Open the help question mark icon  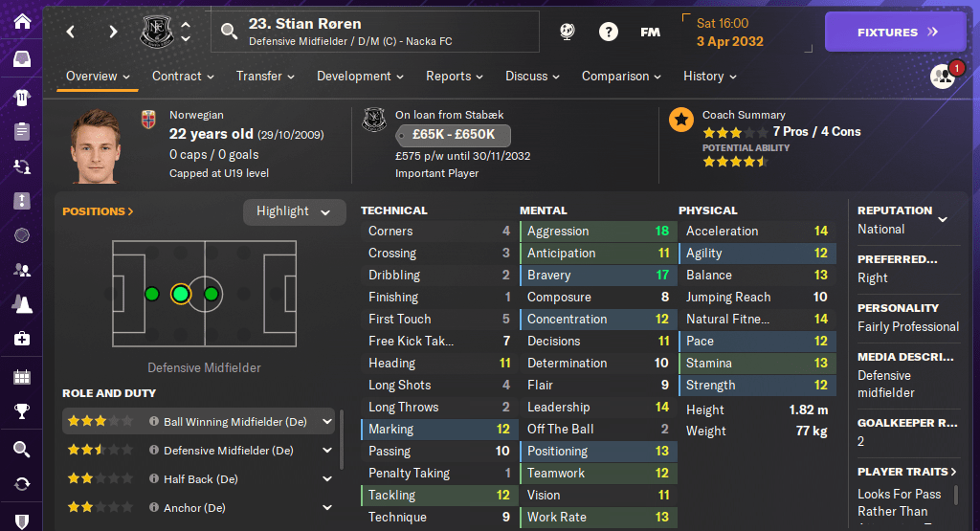[x=609, y=32]
